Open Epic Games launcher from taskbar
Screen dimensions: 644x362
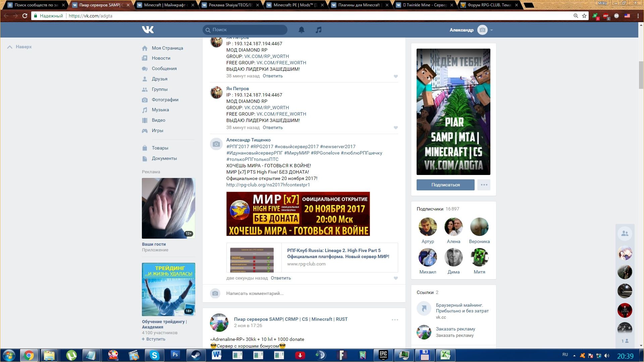coord(383,355)
